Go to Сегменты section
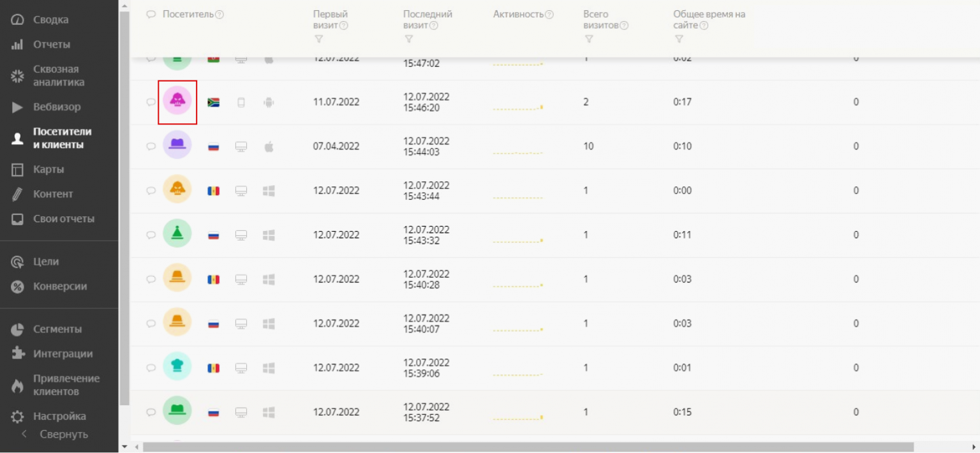This screenshot has width=980, height=453. click(x=59, y=329)
